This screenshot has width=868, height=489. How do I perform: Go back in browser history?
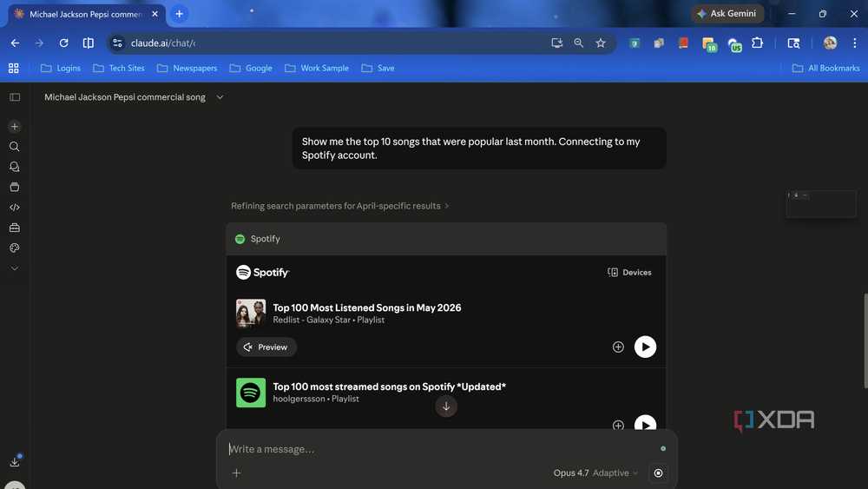15,43
